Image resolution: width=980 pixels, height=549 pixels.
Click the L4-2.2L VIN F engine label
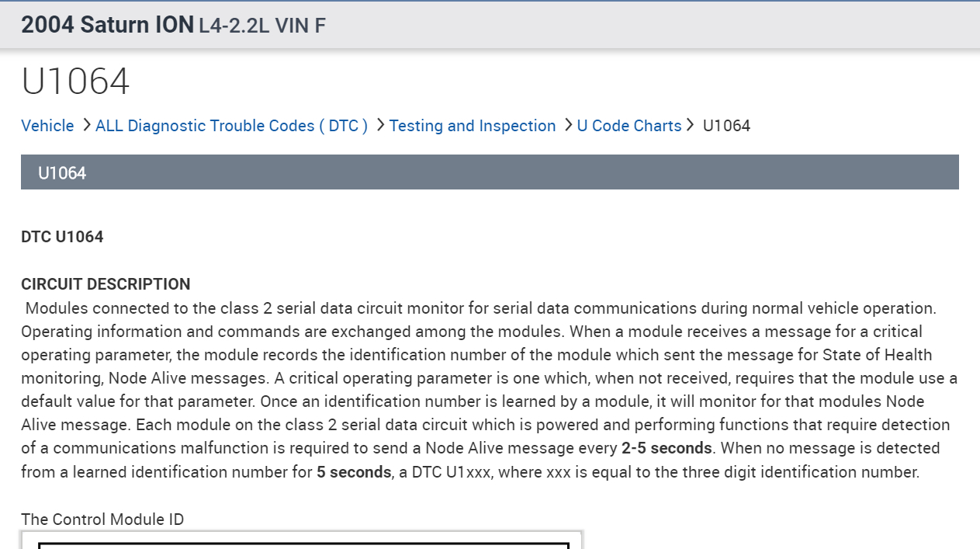pyautogui.click(x=262, y=26)
